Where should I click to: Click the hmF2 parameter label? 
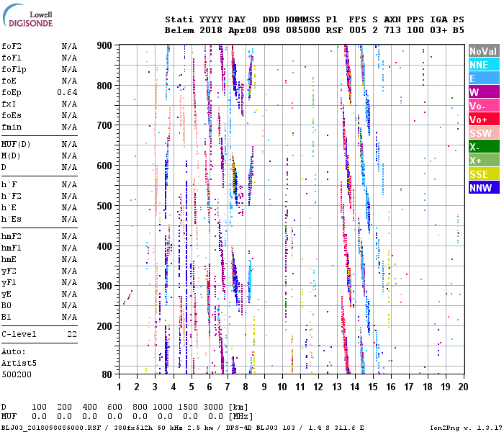12,237
